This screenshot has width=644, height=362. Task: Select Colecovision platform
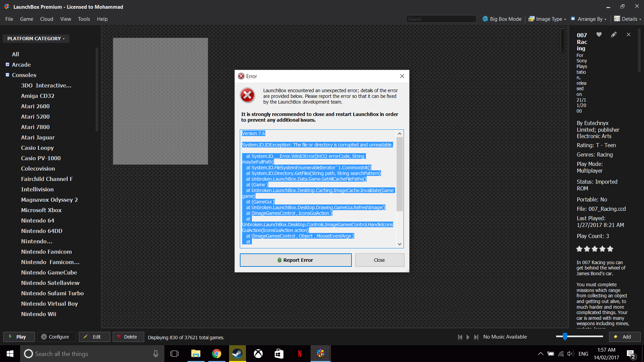point(38,169)
